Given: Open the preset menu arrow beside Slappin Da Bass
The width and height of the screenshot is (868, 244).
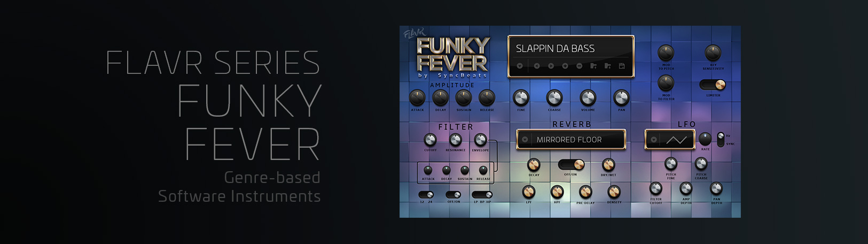Looking at the screenshot, I should click(x=519, y=66).
